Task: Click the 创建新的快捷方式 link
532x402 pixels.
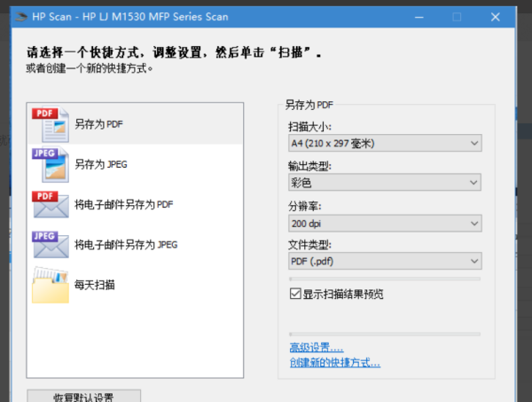Action: pos(334,362)
